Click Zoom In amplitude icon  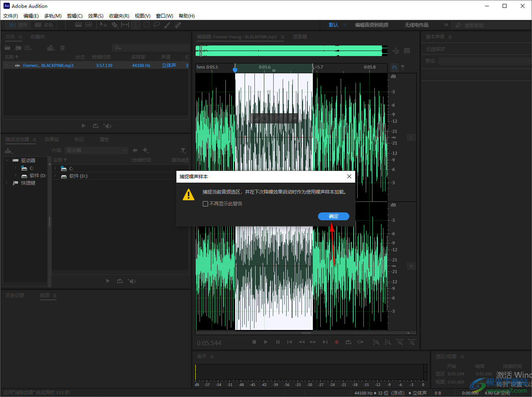coord(376,342)
